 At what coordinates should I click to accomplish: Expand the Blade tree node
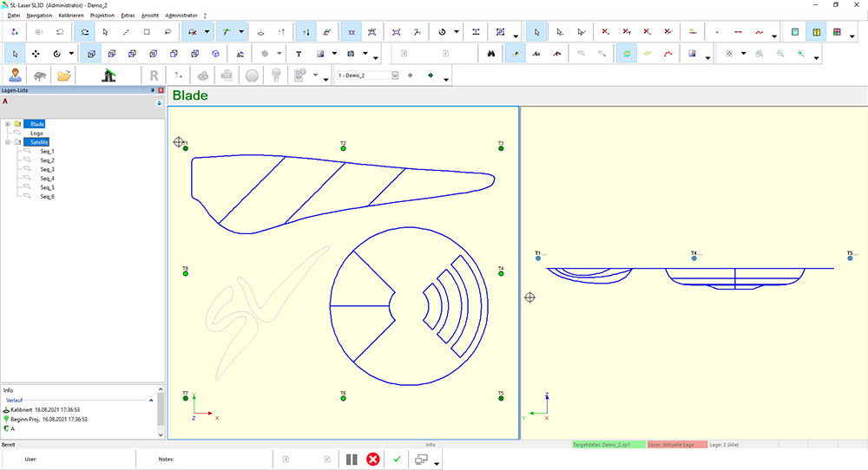pos(7,124)
